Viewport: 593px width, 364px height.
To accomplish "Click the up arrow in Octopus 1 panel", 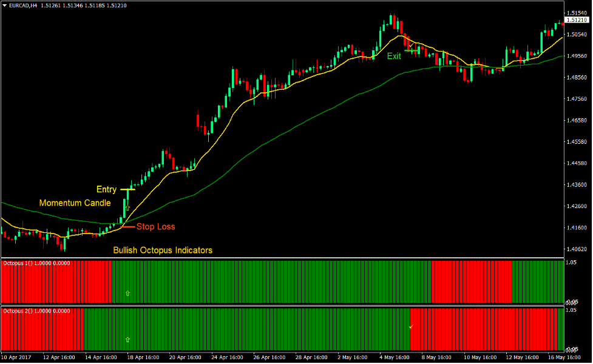I will coord(127,293).
